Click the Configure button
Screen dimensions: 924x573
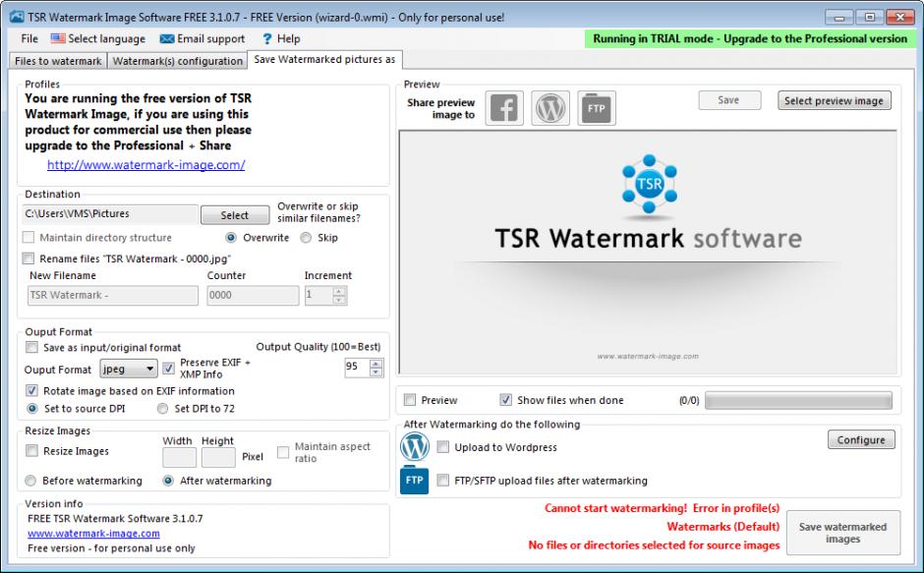tap(861, 439)
